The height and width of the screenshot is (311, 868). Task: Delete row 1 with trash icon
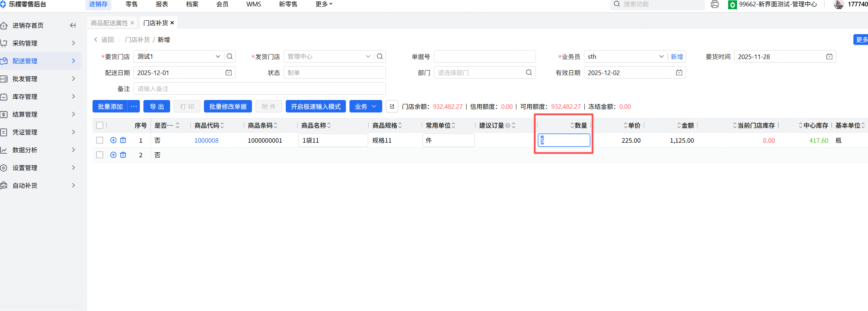tap(123, 140)
